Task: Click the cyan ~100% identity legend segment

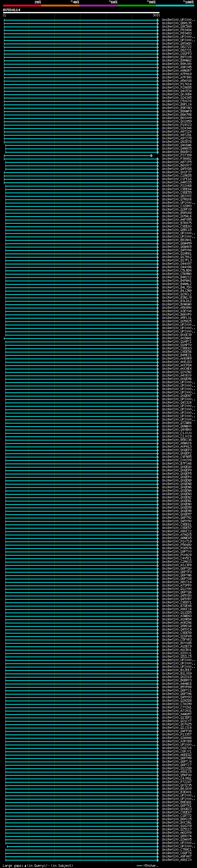Action: pyautogui.click(x=175, y=6)
